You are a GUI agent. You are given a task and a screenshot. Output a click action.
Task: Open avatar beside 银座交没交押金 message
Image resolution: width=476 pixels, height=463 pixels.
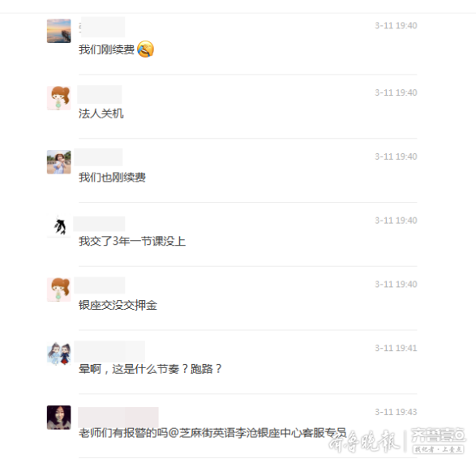(59, 289)
